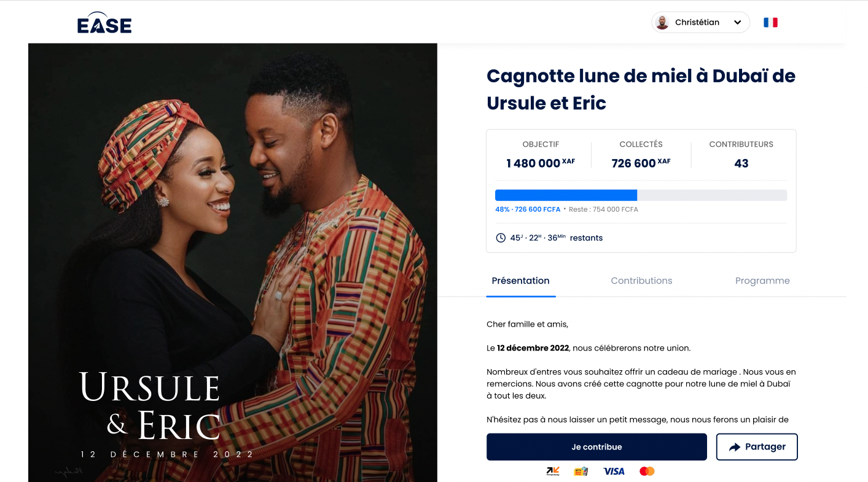Click the share arrow icon

pyautogui.click(x=735, y=447)
